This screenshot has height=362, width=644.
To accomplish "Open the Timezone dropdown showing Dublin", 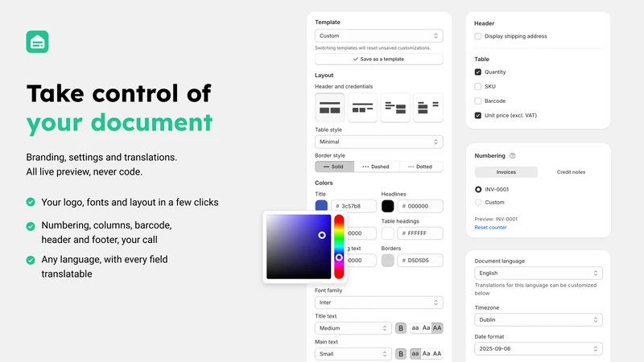I will pos(539,319).
